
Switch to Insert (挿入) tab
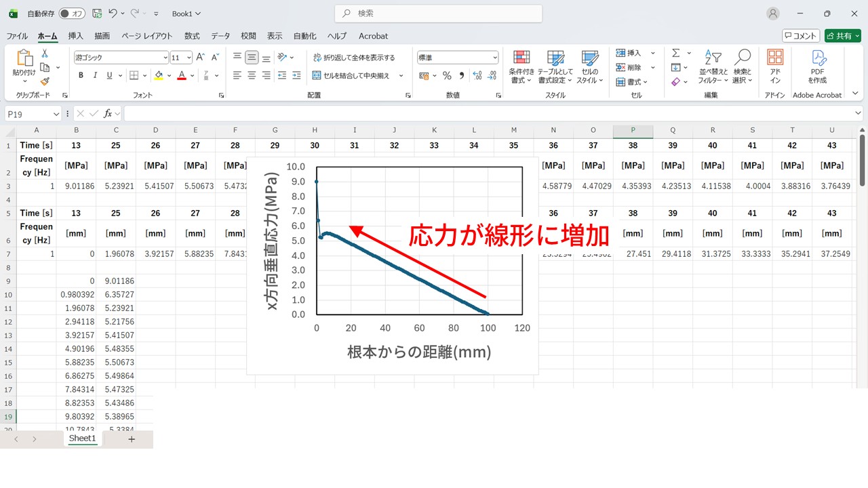pos(75,36)
